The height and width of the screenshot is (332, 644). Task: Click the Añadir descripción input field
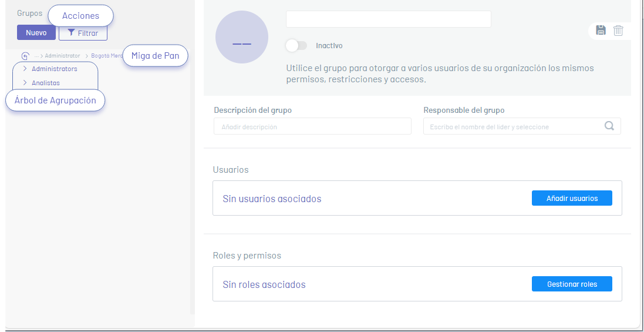(x=312, y=126)
